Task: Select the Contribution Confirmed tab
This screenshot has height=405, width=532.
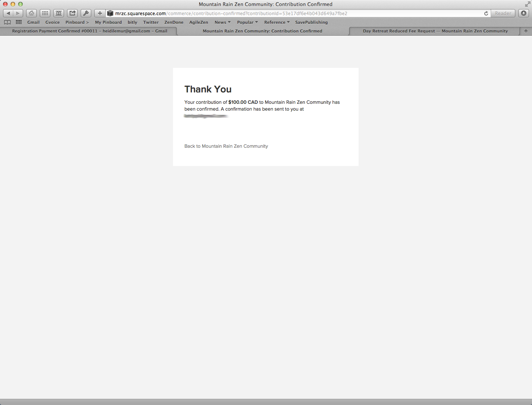Action: pos(262,31)
